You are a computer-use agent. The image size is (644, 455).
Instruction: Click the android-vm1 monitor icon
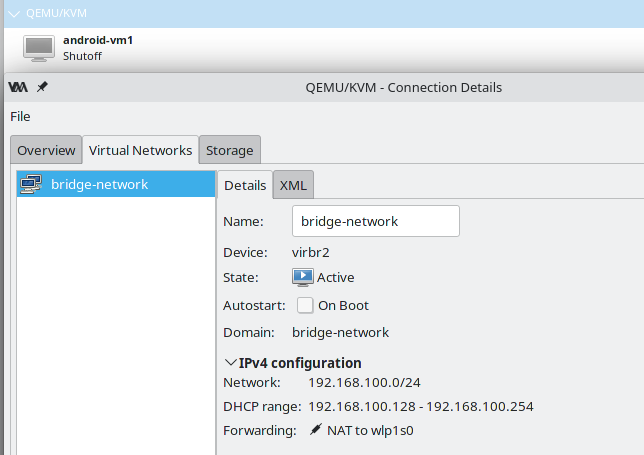(39, 48)
